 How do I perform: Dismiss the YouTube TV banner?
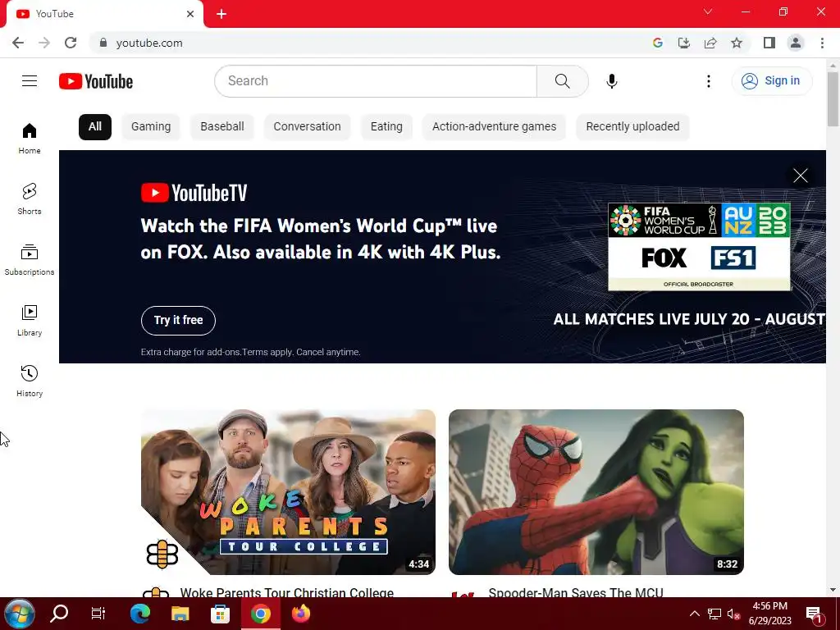pos(801,176)
